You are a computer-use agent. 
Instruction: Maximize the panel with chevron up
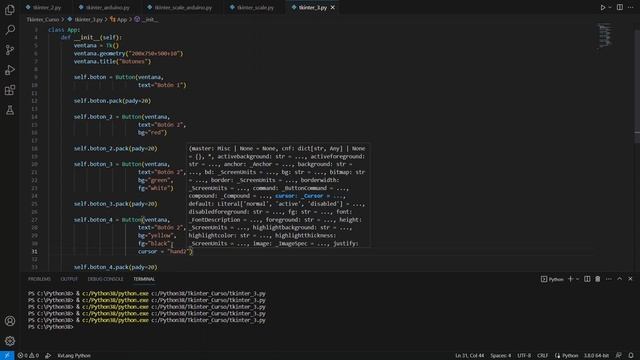pos(620,279)
